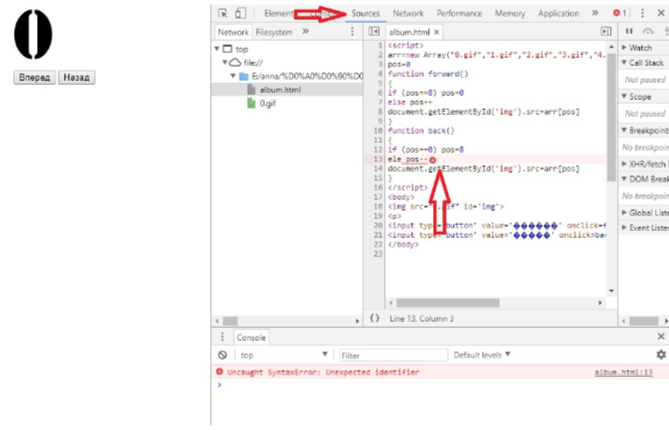Select the Filesystem navigator tab
This screenshot has height=430, width=669.
(274, 32)
